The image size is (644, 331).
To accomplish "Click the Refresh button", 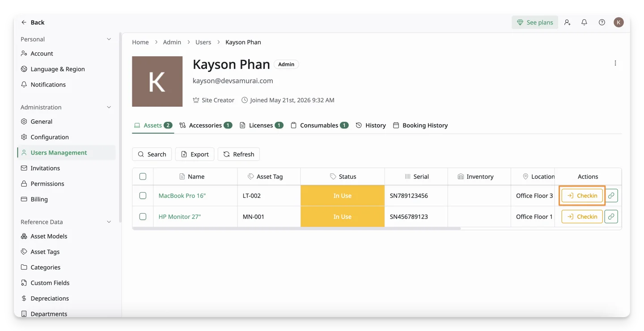I will point(239,154).
